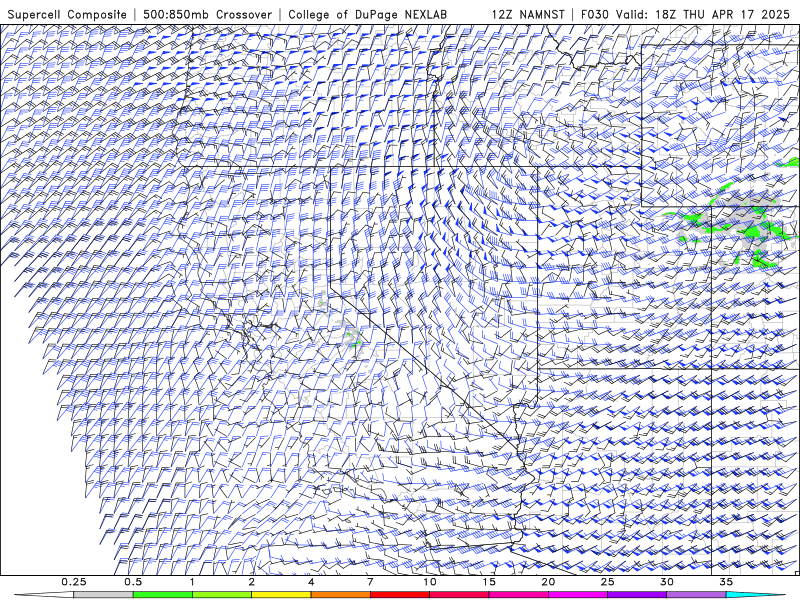Viewport: 800px width, 600px height.
Task: Click the '0.5' color bar label
Action: coord(133,582)
